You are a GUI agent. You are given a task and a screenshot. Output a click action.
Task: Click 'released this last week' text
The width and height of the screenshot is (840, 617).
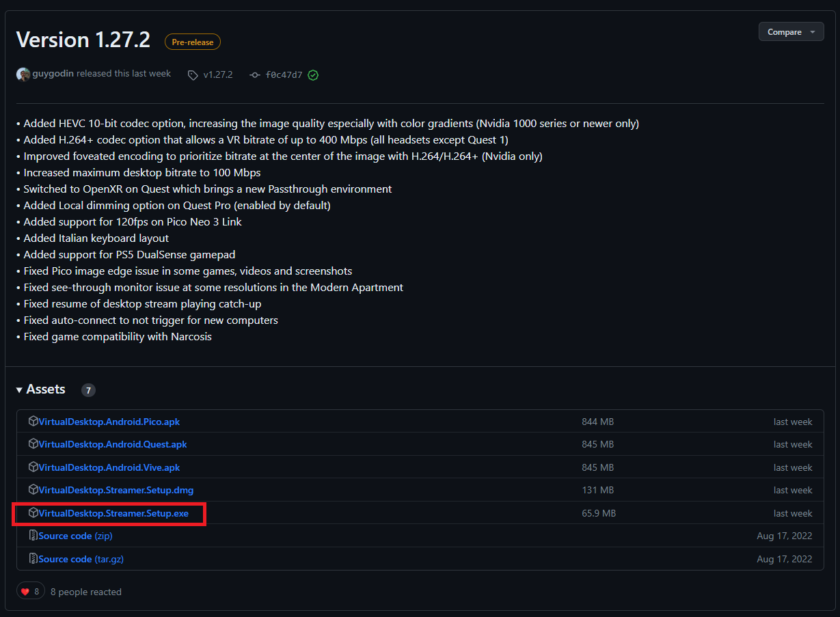124,74
